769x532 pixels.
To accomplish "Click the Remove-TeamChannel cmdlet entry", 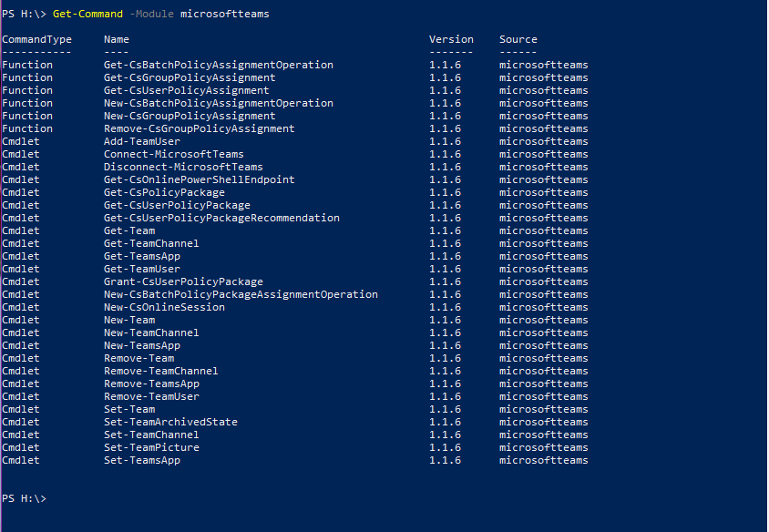I will click(161, 371).
